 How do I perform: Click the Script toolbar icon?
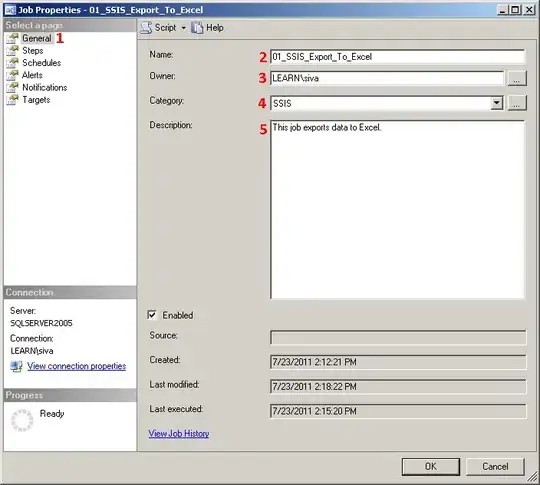click(146, 28)
